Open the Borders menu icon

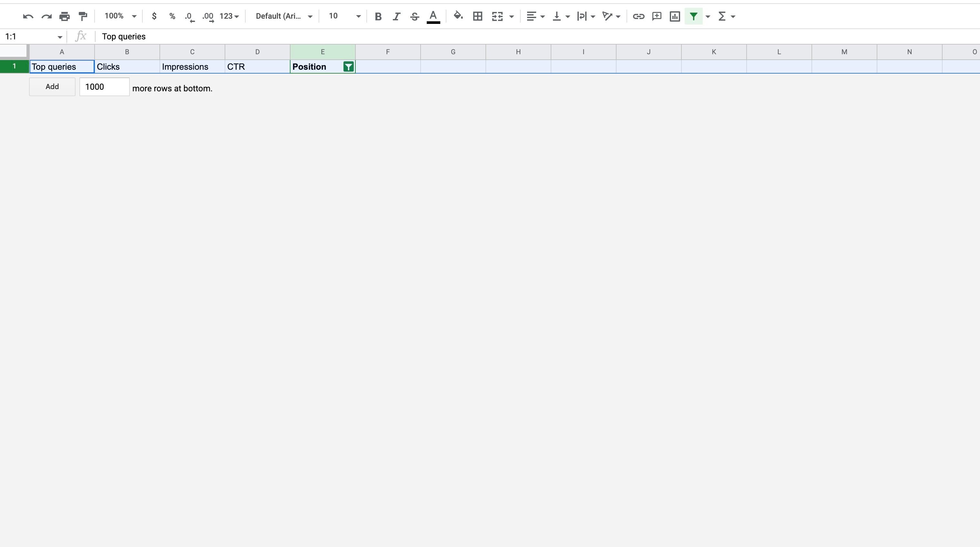pyautogui.click(x=478, y=16)
